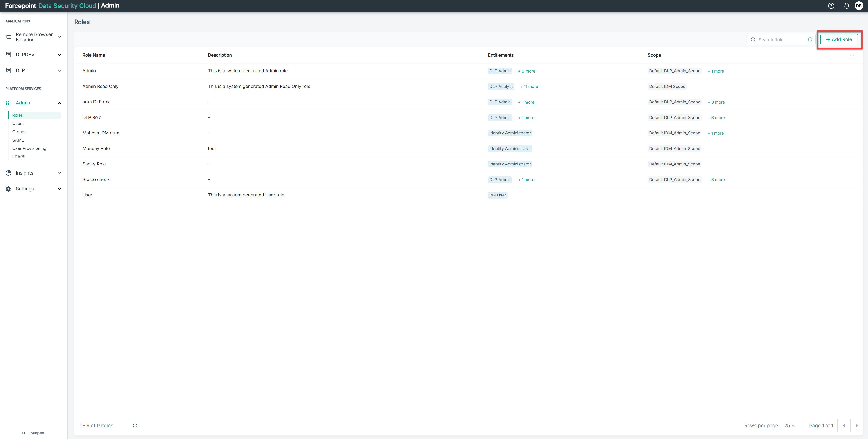Open the help question mark icon
This screenshot has height=439, width=868.
(831, 6)
